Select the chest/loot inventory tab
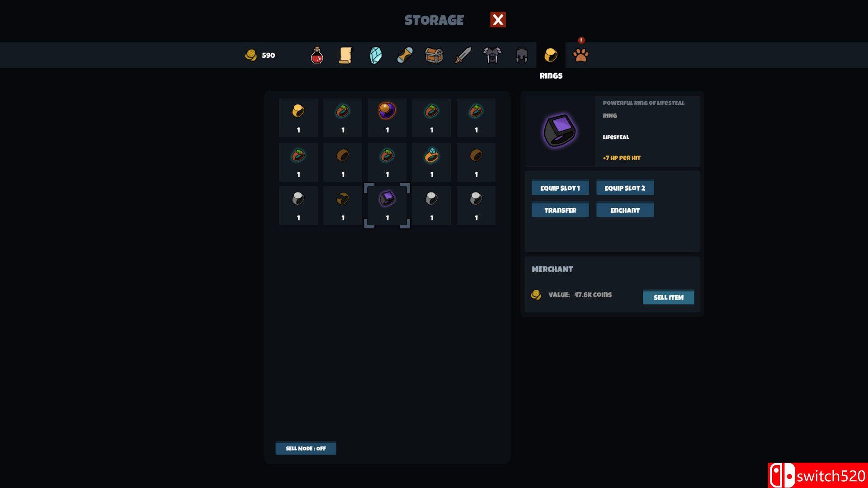The height and width of the screenshot is (488, 868). pyautogui.click(x=434, y=55)
